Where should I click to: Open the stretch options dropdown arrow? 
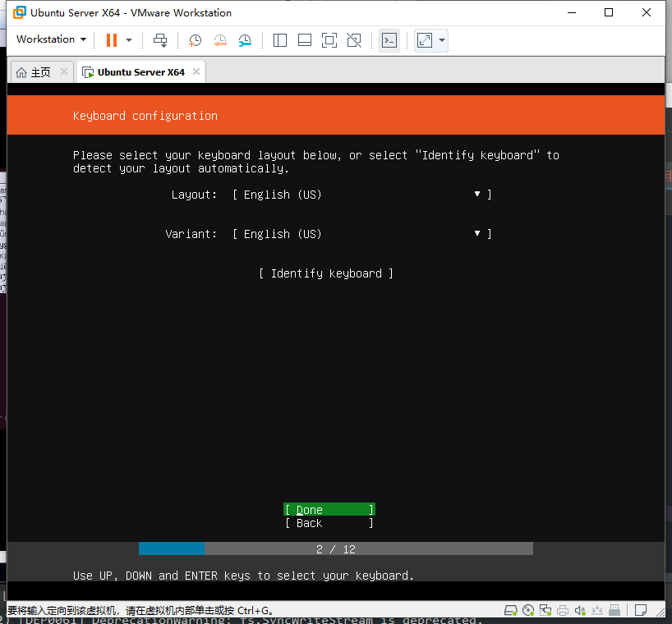(442, 41)
